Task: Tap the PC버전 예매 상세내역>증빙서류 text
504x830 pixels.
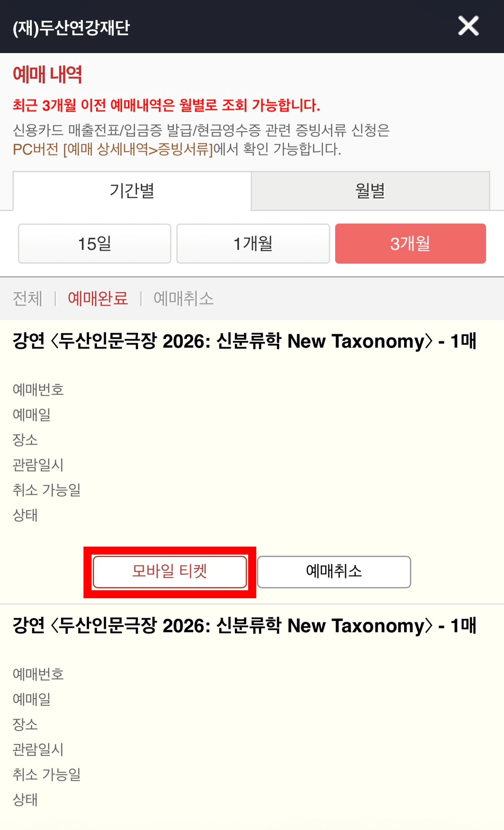Action: 113,149
